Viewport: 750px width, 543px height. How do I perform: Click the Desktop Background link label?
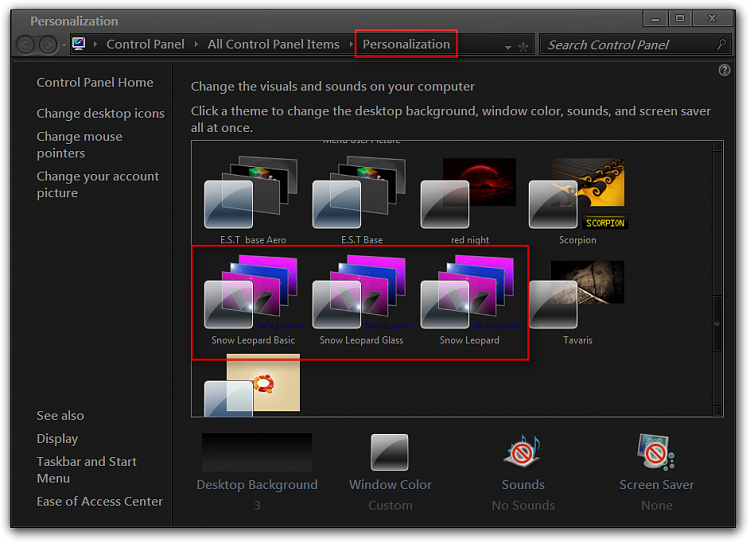coord(257,485)
